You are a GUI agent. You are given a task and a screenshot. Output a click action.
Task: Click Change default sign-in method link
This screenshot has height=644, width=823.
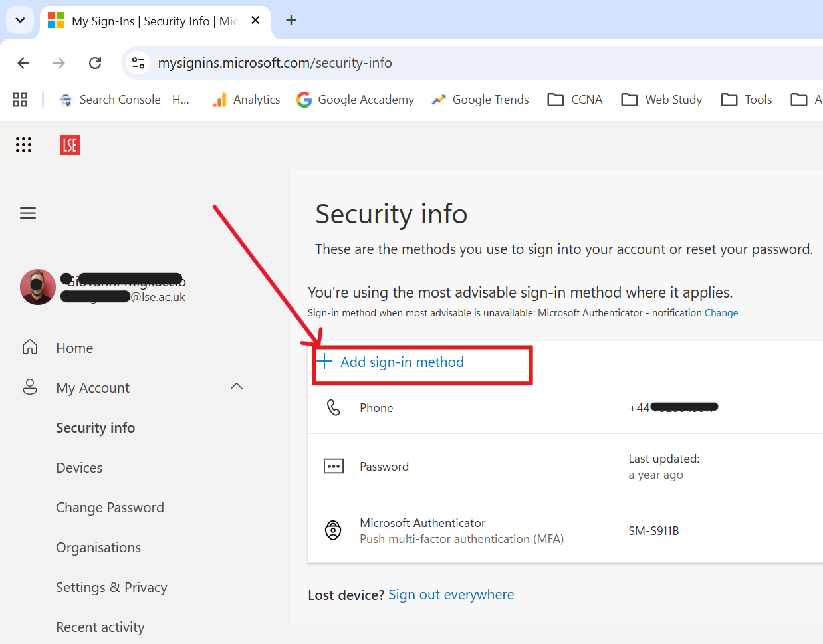tap(721, 313)
